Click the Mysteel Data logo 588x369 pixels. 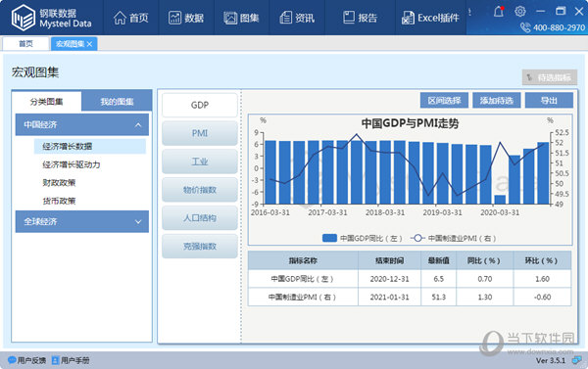pyautogui.click(x=52, y=18)
